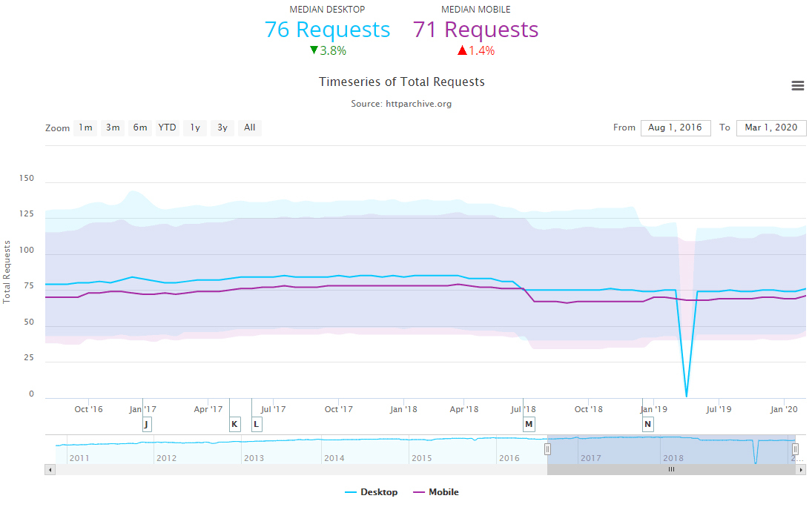Image resolution: width=812 pixels, height=507 pixels.
Task: Grab the navigator left range handle
Action: coord(547,449)
